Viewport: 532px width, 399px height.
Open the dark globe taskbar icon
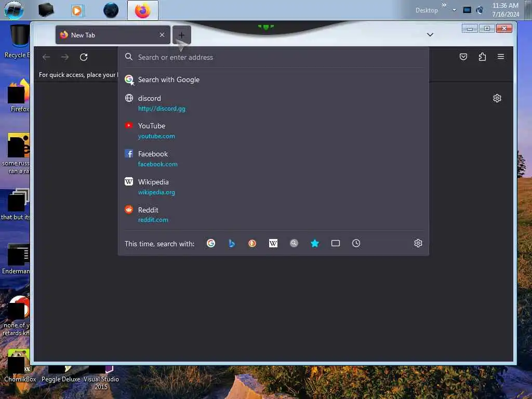pos(111,10)
